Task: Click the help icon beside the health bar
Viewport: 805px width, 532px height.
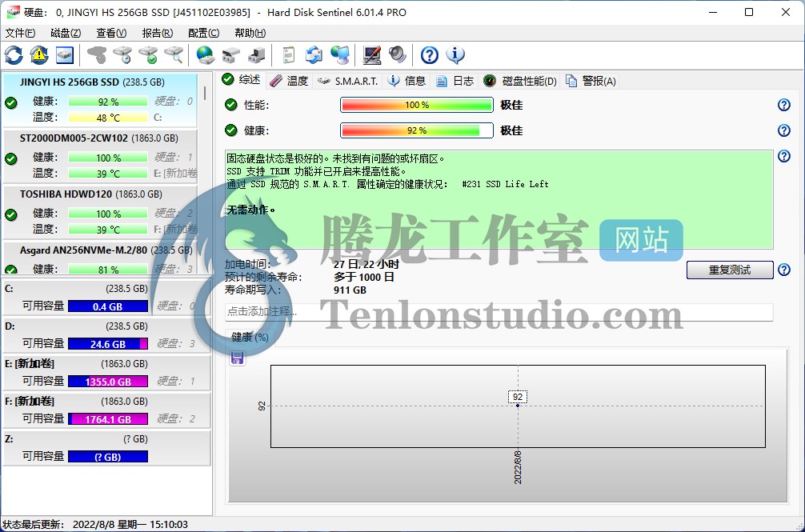Action: [784, 130]
